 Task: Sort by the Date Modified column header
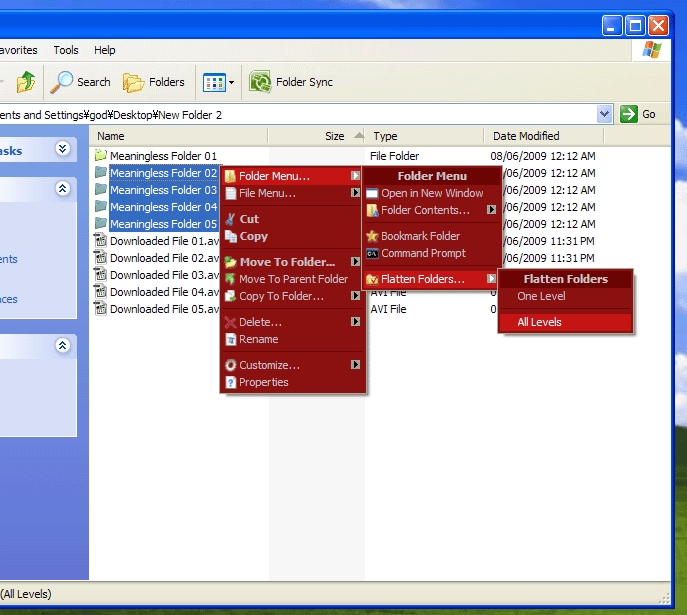(526, 136)
